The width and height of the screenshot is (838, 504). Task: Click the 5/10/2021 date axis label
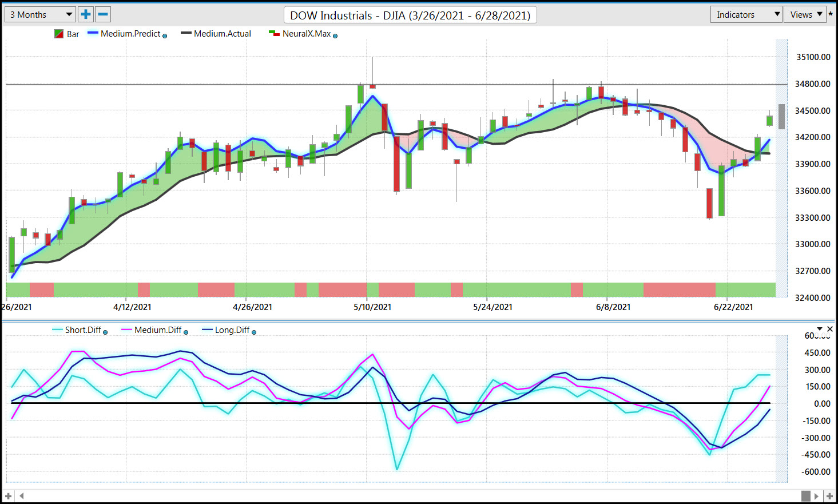click(x=372, y=307)
